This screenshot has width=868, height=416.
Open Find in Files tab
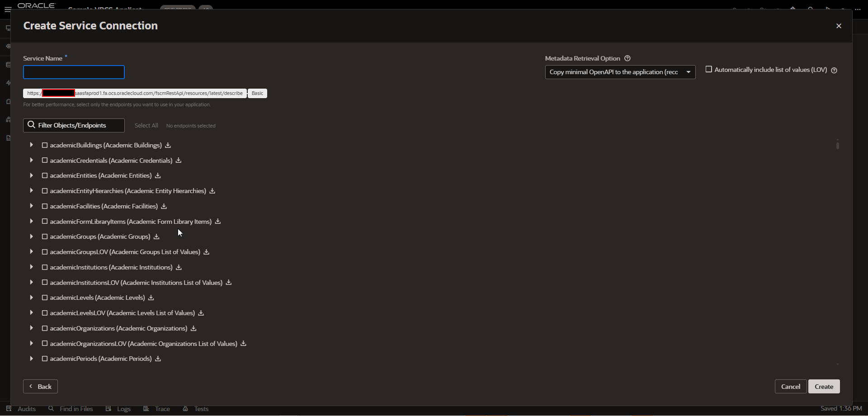click(71, 409)
